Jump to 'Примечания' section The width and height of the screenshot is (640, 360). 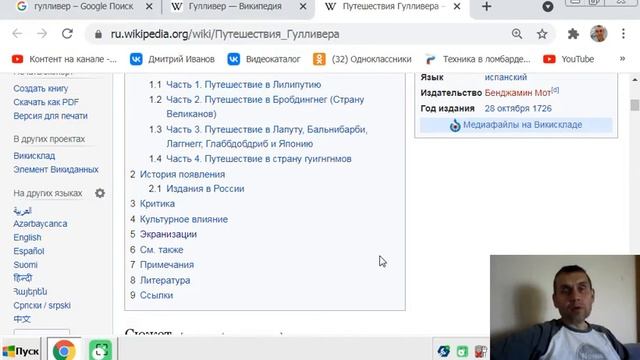(167, 265)
